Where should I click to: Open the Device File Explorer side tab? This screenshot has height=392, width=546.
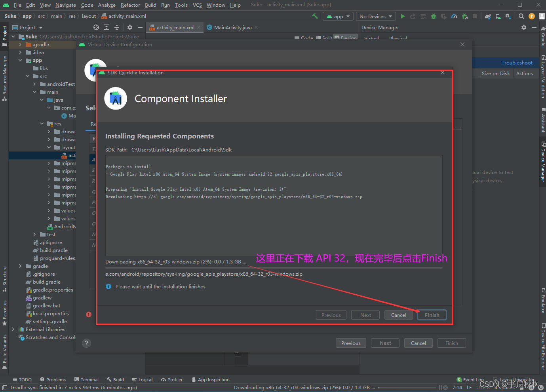[543, 347]
